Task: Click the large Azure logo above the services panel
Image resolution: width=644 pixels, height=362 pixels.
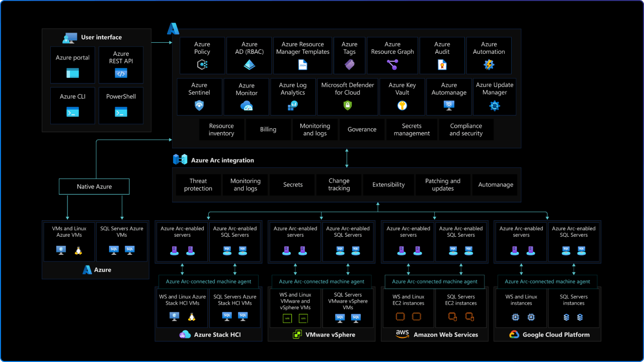Action: pos(173,29)
